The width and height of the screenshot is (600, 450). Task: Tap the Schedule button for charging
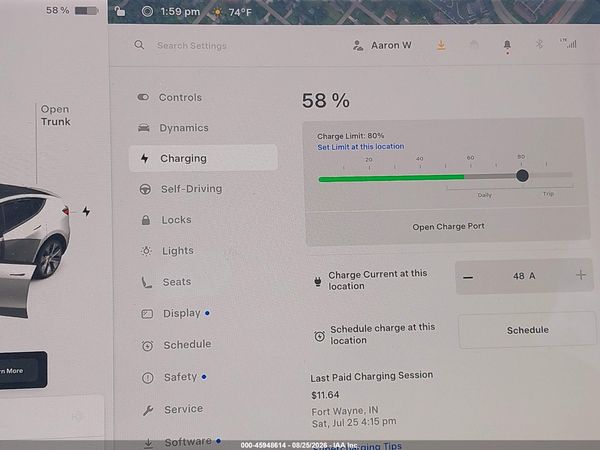click(x=527, y=330)
